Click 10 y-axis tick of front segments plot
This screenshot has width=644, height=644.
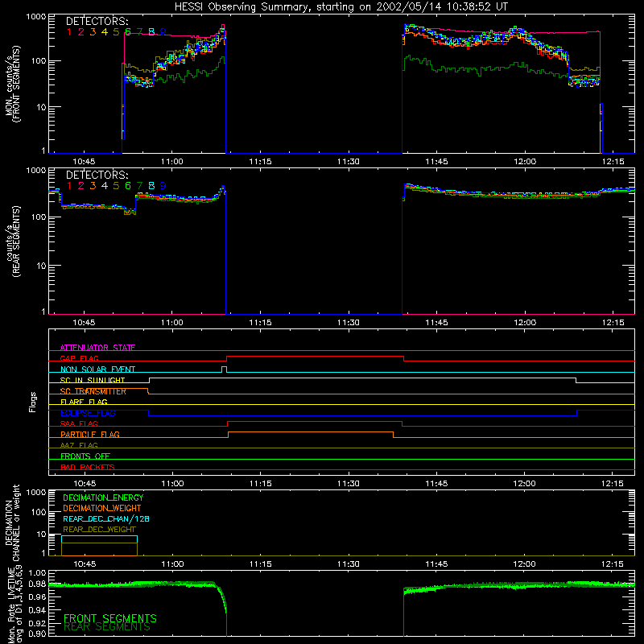click(x=41, y=107)
